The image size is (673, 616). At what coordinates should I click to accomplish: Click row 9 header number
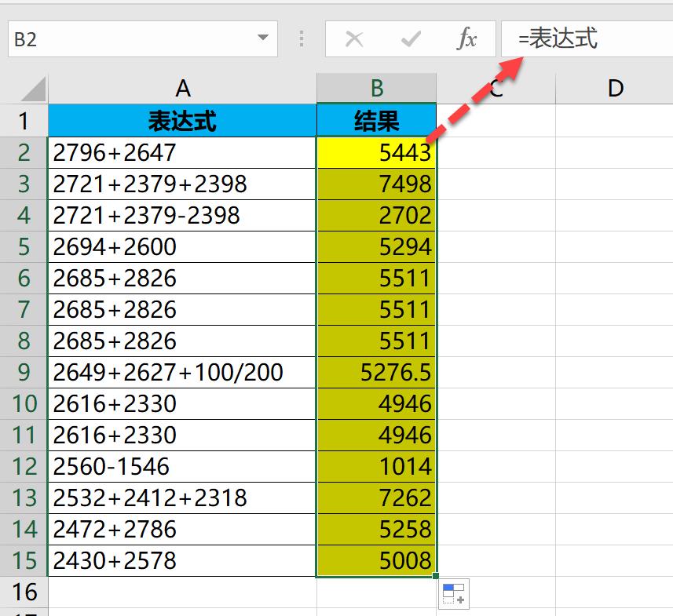point(24,372)
